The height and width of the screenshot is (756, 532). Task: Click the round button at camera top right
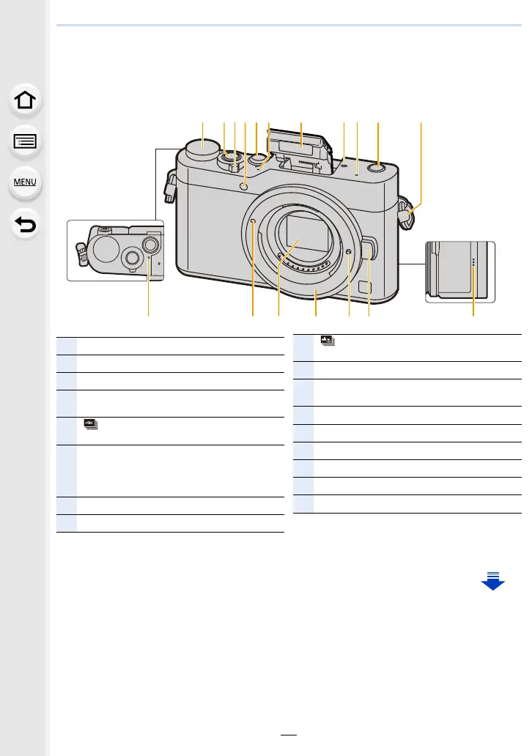[x=377, y=168]
